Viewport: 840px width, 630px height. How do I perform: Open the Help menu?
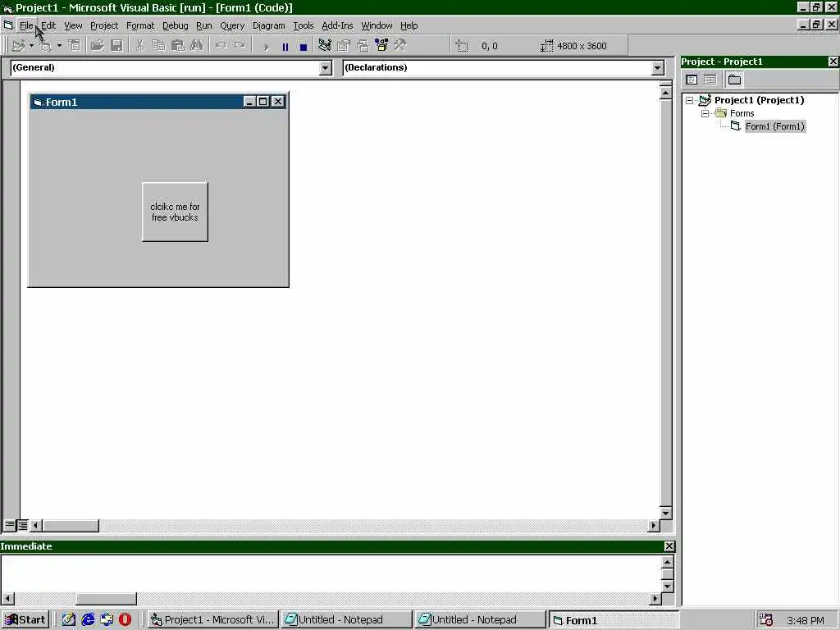tap(409, 25)
